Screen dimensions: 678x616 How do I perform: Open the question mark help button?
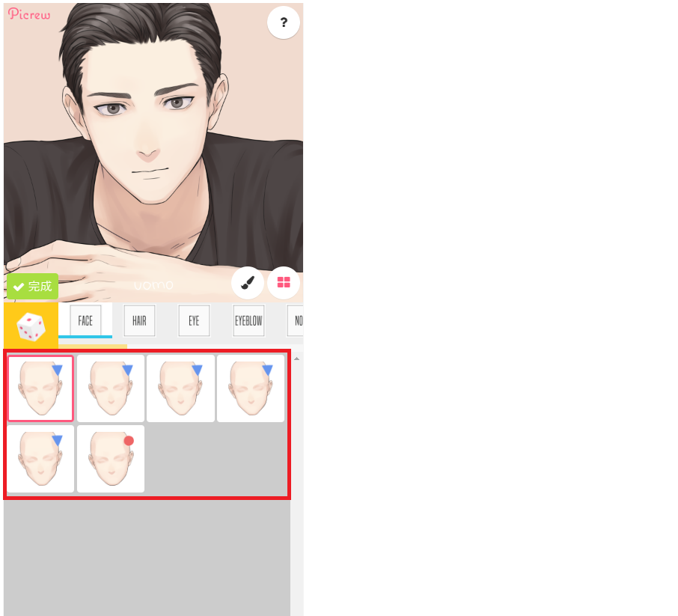point(284,22)
